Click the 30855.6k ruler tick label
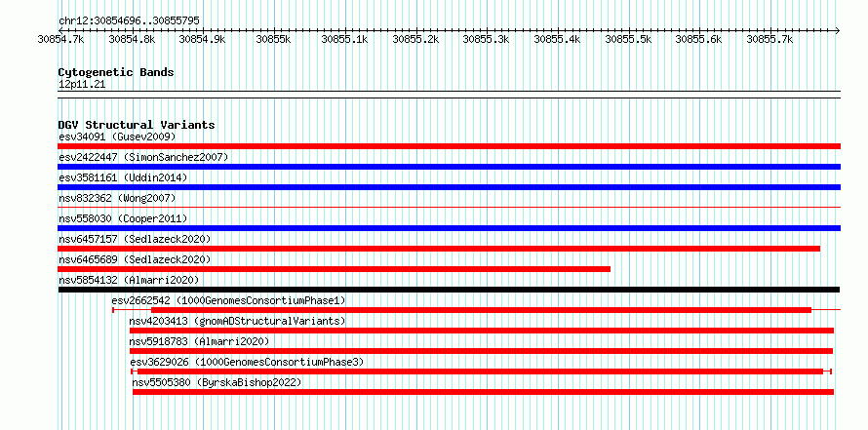Viewport: 868px width, 430px height. pos(698,39)
